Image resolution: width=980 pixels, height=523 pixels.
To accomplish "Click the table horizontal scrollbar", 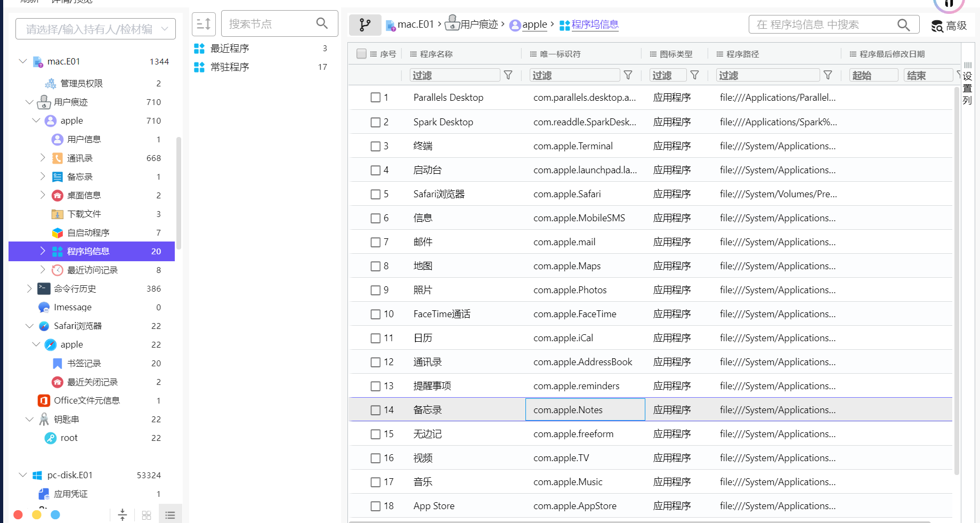I will 639,522.
